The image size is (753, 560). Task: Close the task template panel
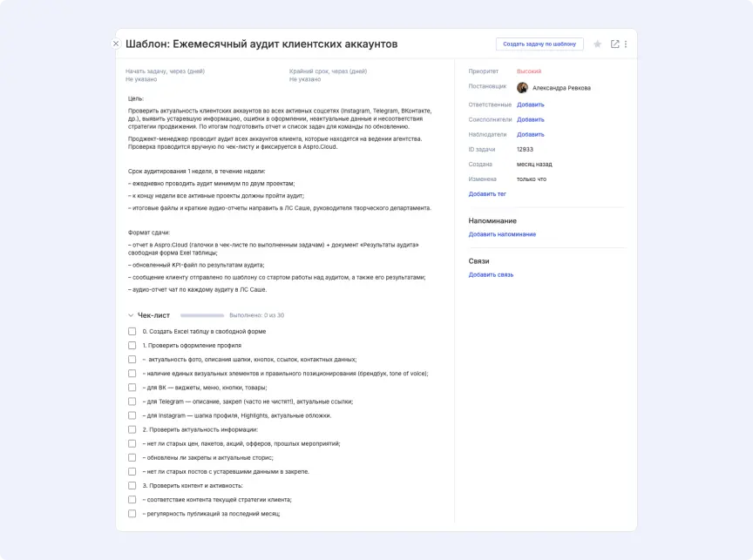click(x=116, y=44)
